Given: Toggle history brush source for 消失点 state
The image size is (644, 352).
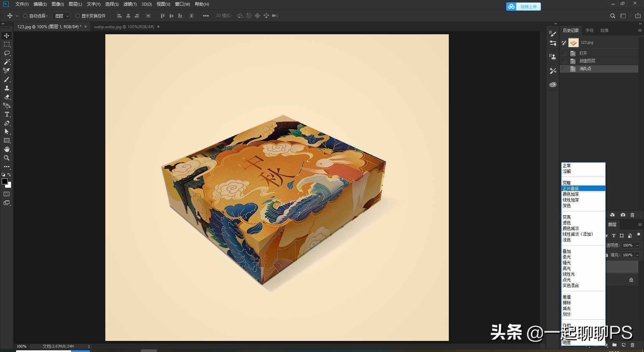Looking at the screenshot, I should [x=564, y=69].
